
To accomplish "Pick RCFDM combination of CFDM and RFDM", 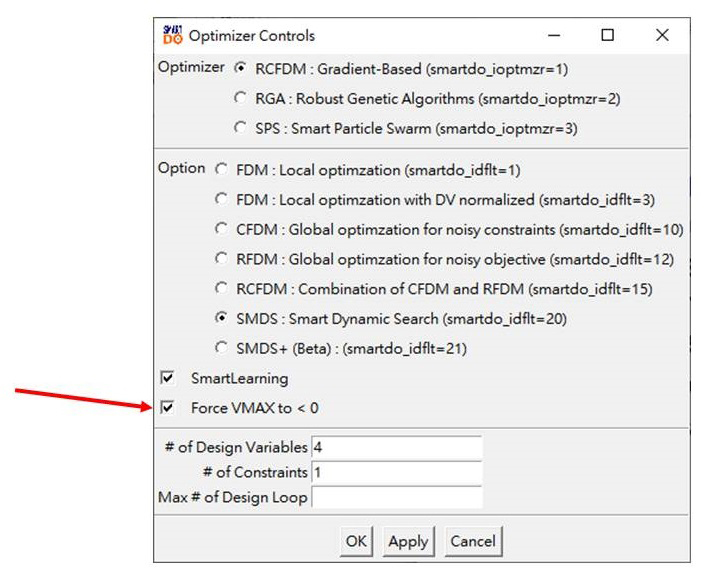I will (221, 288).
